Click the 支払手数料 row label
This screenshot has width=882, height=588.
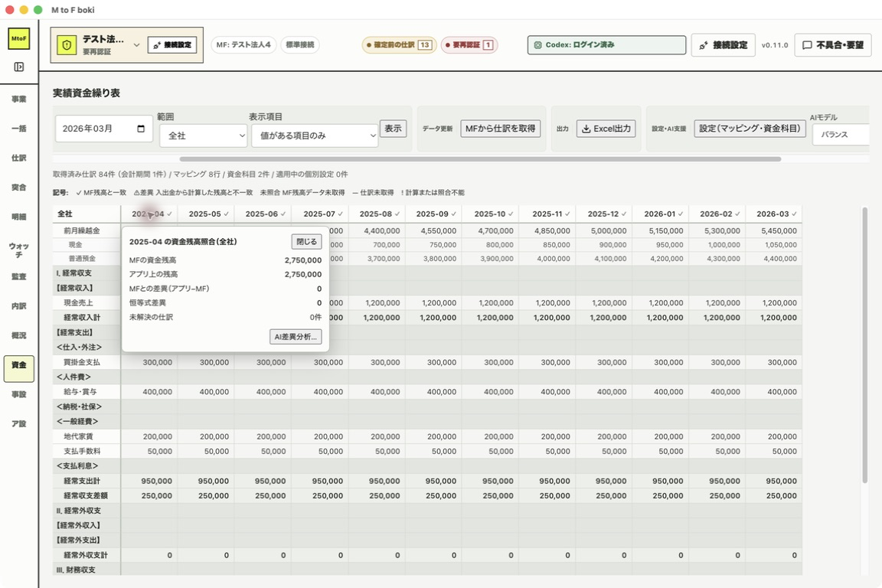click(x=82, y=451)
